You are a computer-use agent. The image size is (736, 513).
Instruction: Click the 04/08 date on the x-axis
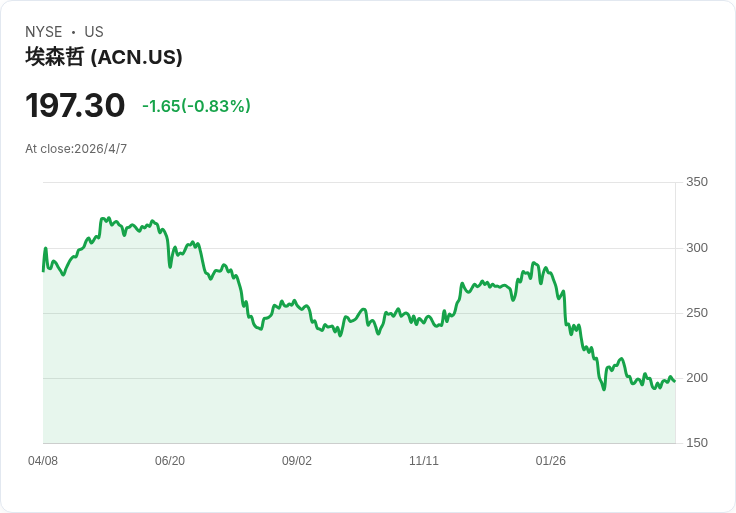click(x=43, y=461)
